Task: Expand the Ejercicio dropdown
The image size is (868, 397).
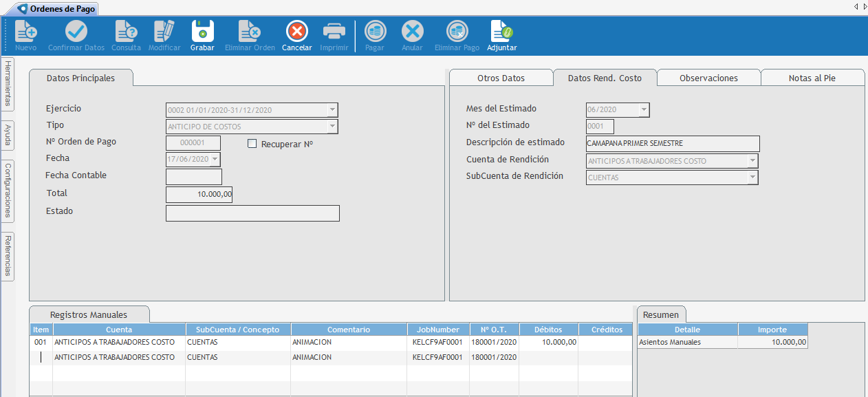Action: point(332,110)
